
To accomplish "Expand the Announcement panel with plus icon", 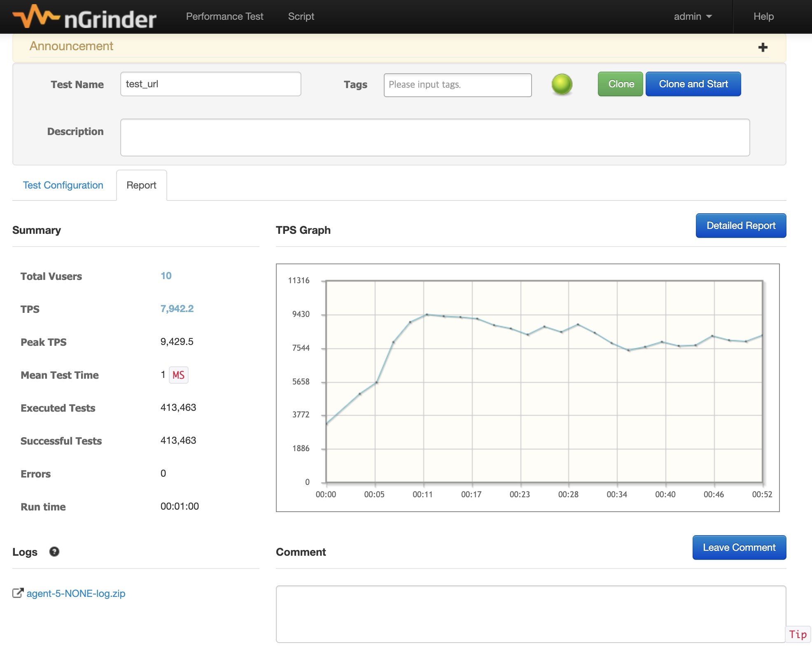I will click(x=763, y=47).
